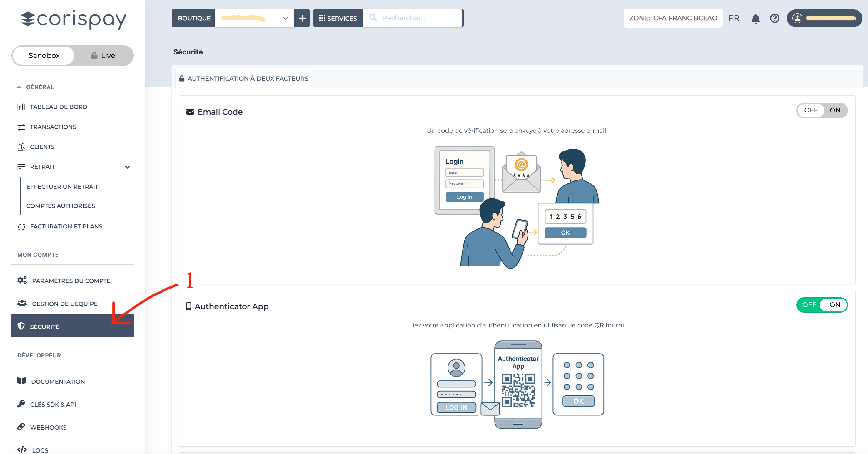
Task: Click the notification bell icon
Action: coord(756,19)
